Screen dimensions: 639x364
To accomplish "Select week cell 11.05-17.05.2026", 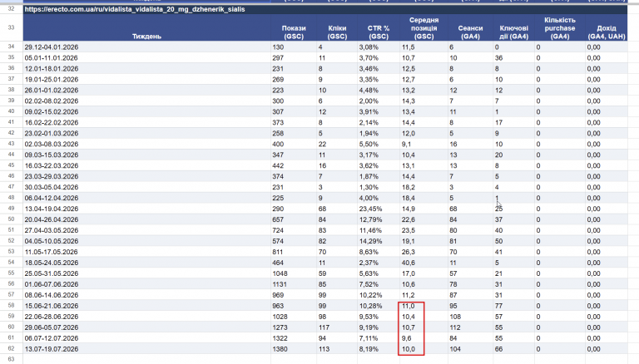I will click(146, 252).
